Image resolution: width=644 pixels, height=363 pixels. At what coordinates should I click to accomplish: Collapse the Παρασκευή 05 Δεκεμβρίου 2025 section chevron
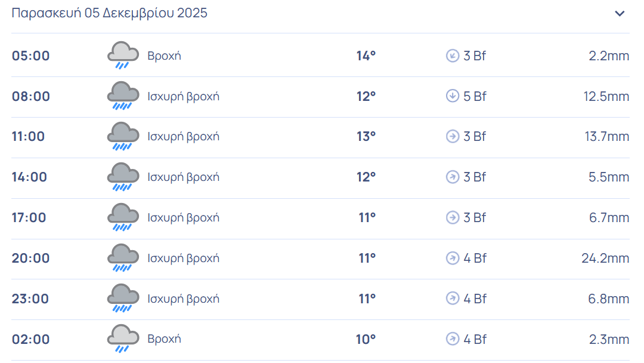point(620,14)
